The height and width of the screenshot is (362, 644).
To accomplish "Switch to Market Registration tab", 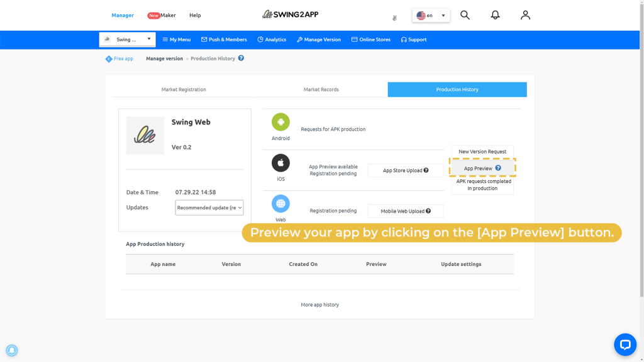I will [184, 89].
